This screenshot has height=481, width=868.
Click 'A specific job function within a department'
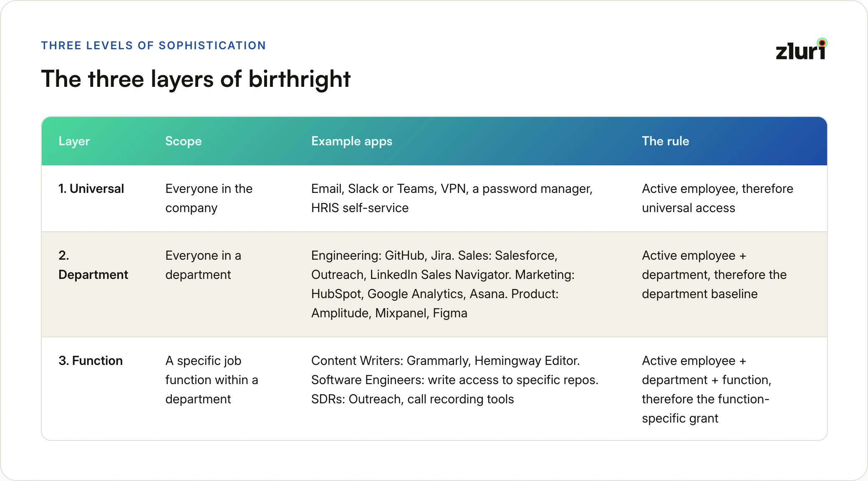212,380
